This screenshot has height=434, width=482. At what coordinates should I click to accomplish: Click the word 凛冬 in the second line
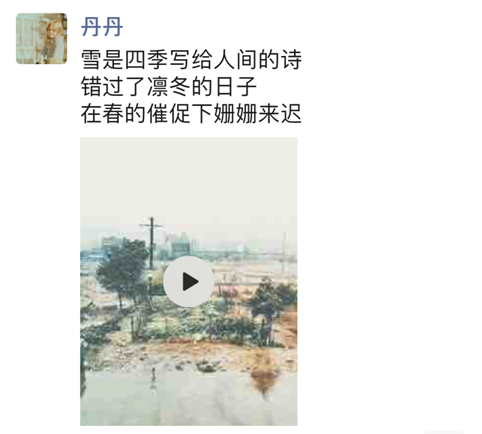(169, 86)
